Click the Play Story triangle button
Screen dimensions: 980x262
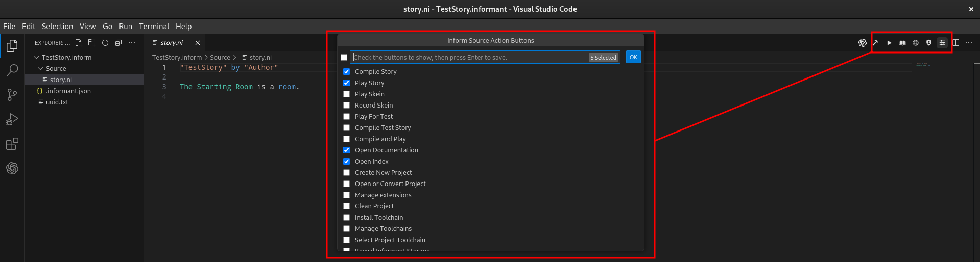(x=889, y=43)
